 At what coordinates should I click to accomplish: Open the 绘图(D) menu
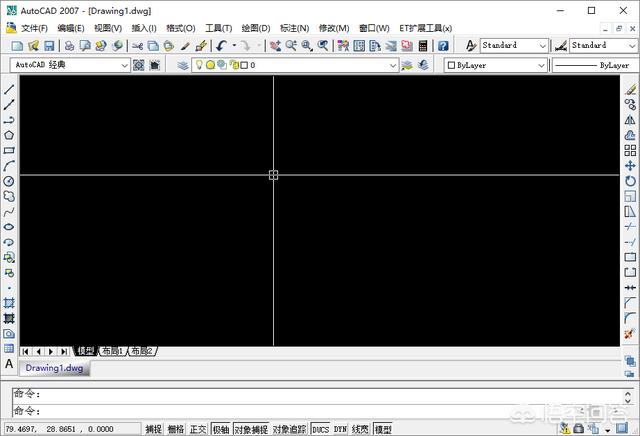coord(256,28)
